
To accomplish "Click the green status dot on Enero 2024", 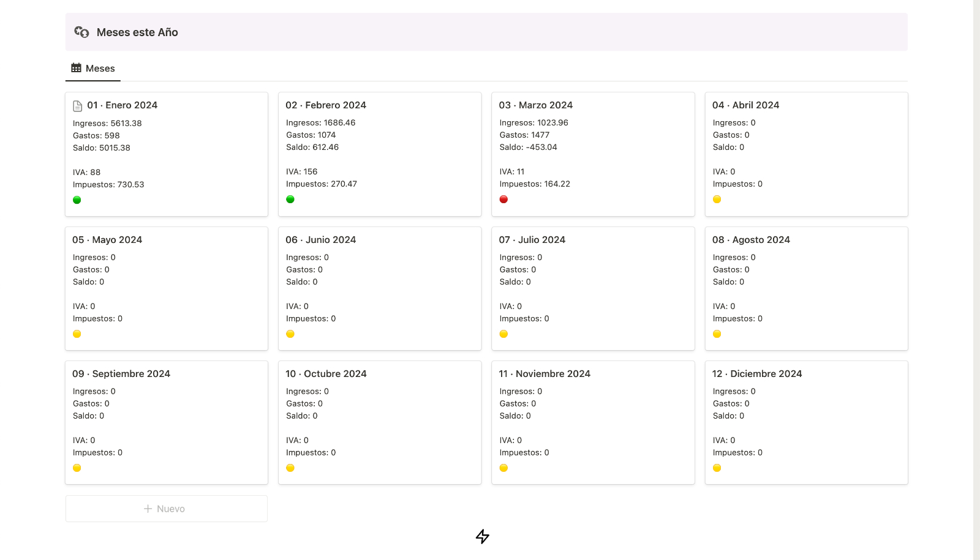I will pos(77,200).
